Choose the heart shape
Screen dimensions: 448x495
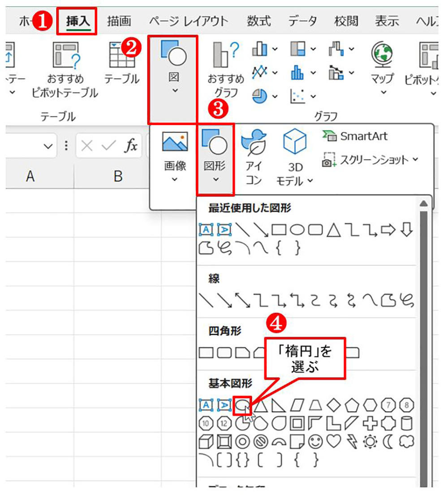[x=333, y=441]
